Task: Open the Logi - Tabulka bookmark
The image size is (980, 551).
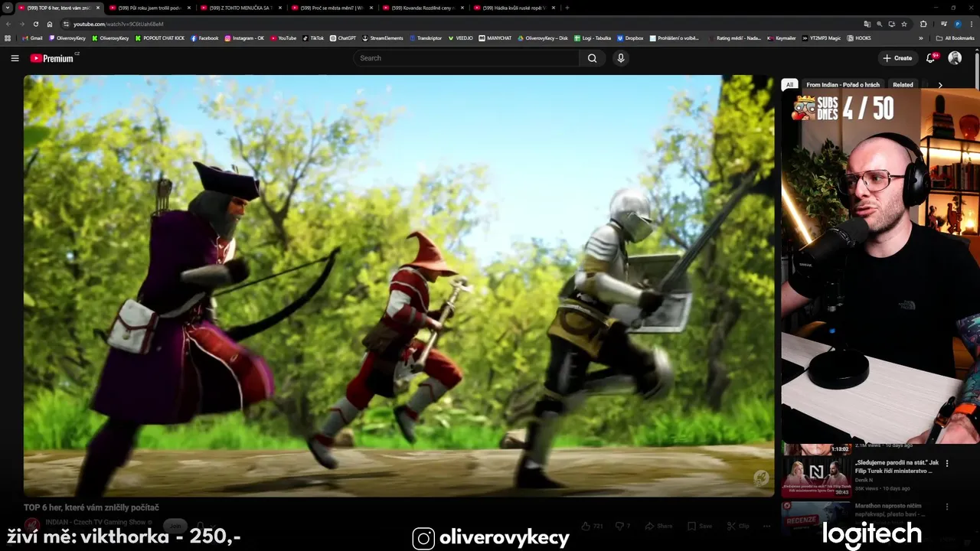Action: 593,38
